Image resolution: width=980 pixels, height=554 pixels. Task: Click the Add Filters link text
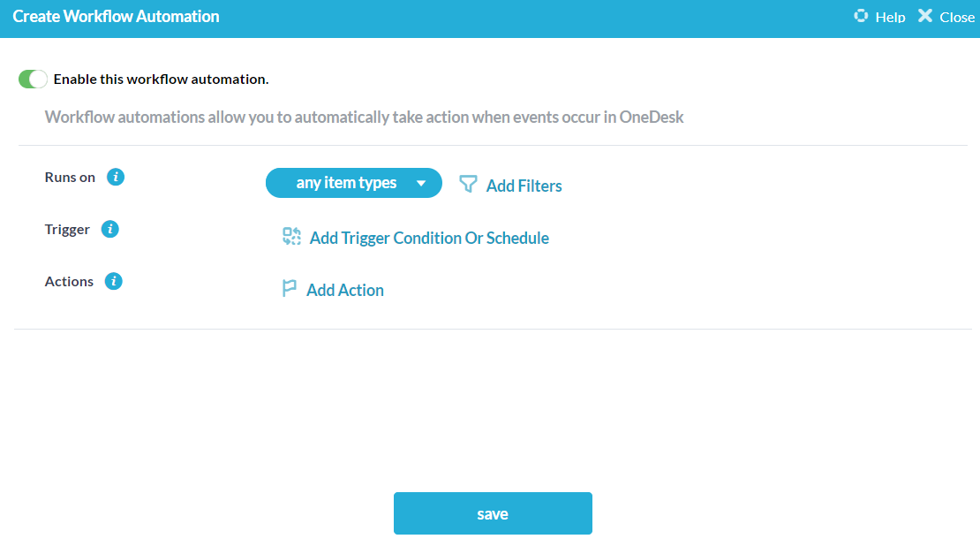(524, 186)
